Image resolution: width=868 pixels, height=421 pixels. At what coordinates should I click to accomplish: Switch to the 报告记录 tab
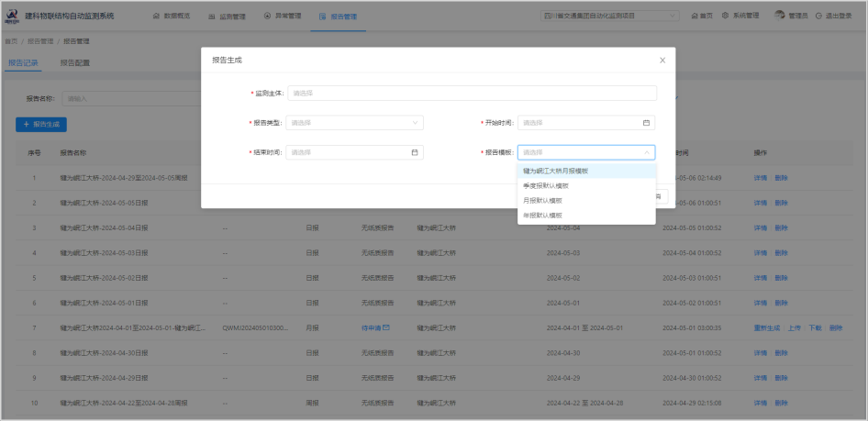23,63
